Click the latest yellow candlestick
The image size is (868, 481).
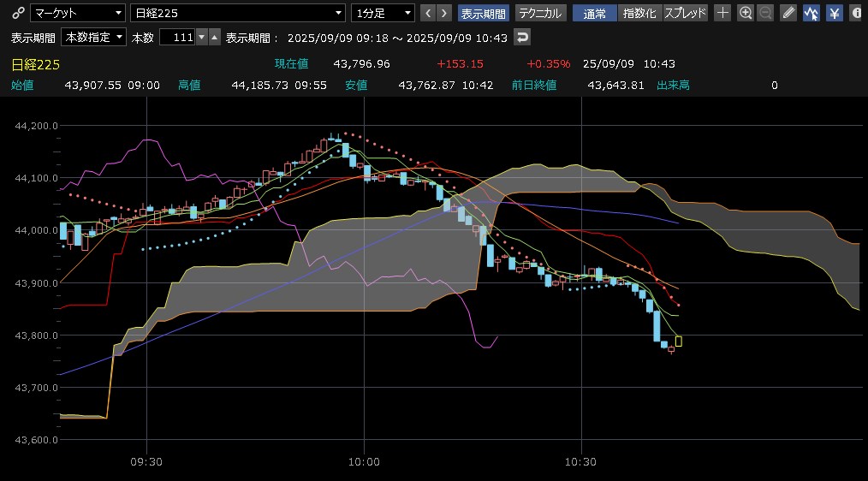679,341
